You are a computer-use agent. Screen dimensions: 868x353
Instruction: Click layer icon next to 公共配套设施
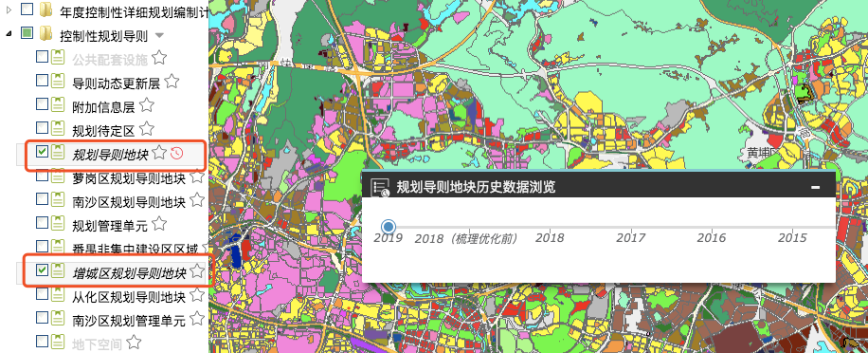[x=58, y=58]
